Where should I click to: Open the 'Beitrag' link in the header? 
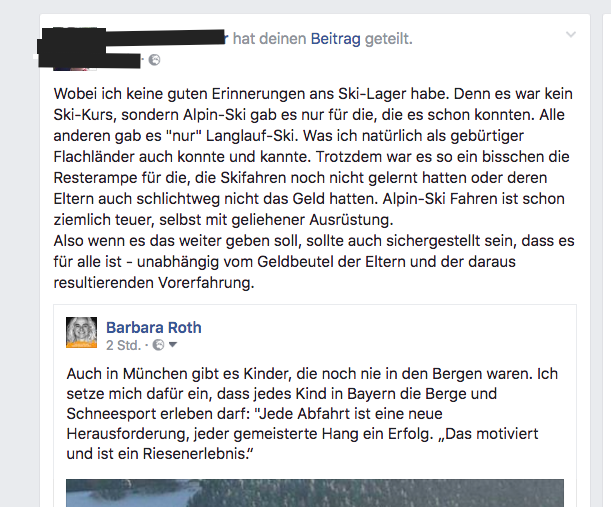tap(335, 39)
